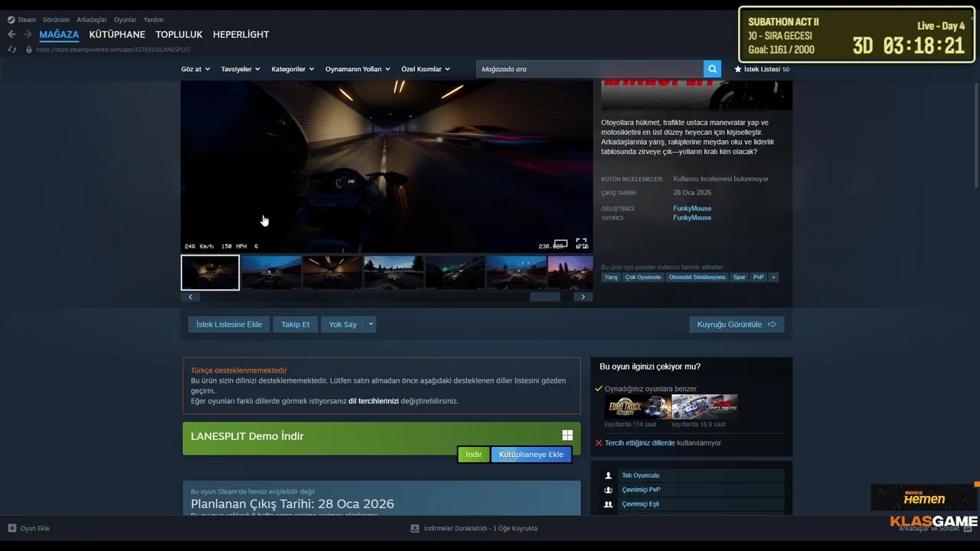Click the downloads icon in bottom bar

(x=415, y=528)
